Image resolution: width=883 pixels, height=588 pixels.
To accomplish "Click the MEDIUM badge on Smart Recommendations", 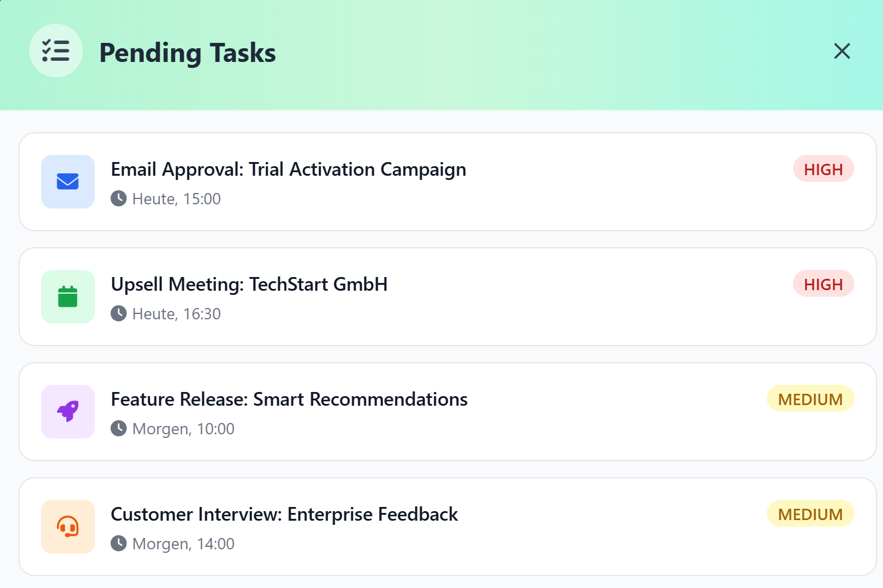I will point(810,399).
